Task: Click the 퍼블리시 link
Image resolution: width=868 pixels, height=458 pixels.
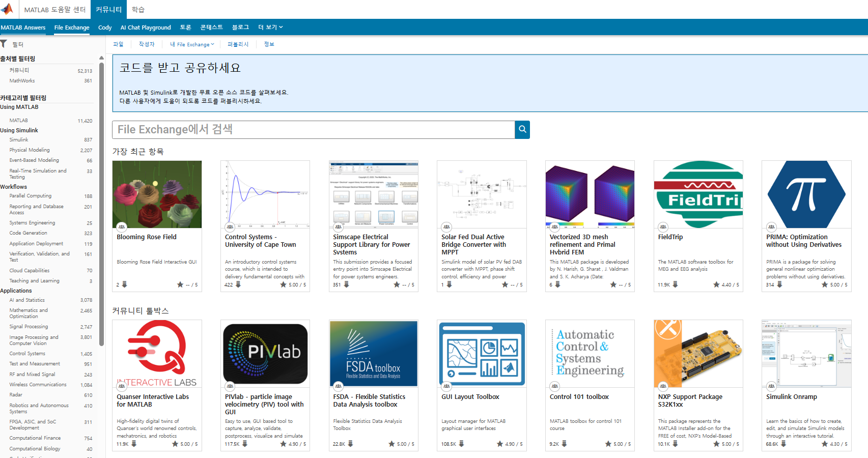Action: tap(238, 44)
